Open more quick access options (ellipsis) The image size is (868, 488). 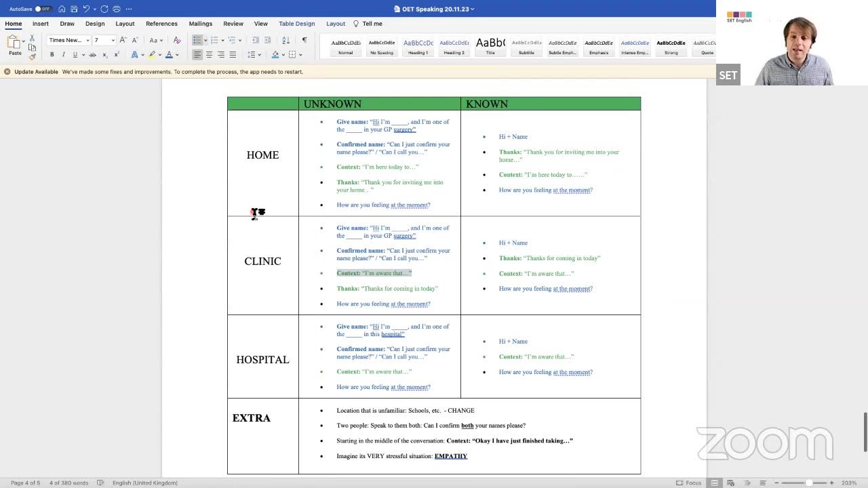[129, 9]
